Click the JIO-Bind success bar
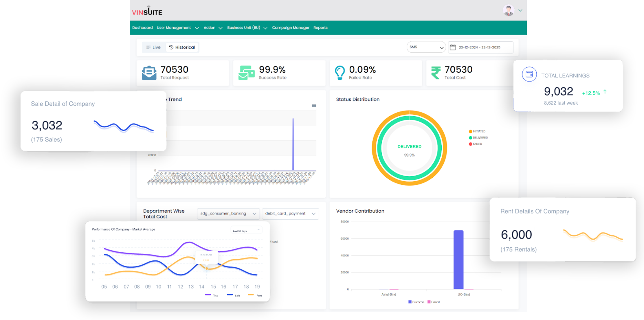The image size is (644, 320). 458,260
